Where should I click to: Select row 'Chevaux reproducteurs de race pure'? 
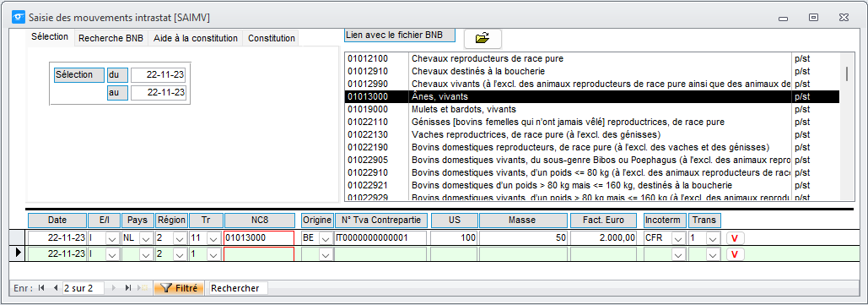592,58
